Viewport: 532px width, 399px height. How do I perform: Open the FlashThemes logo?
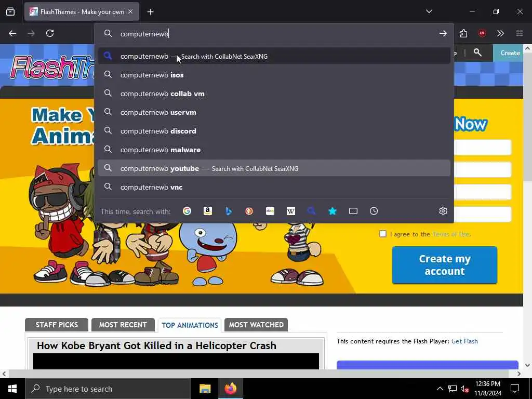coord(52,67)
